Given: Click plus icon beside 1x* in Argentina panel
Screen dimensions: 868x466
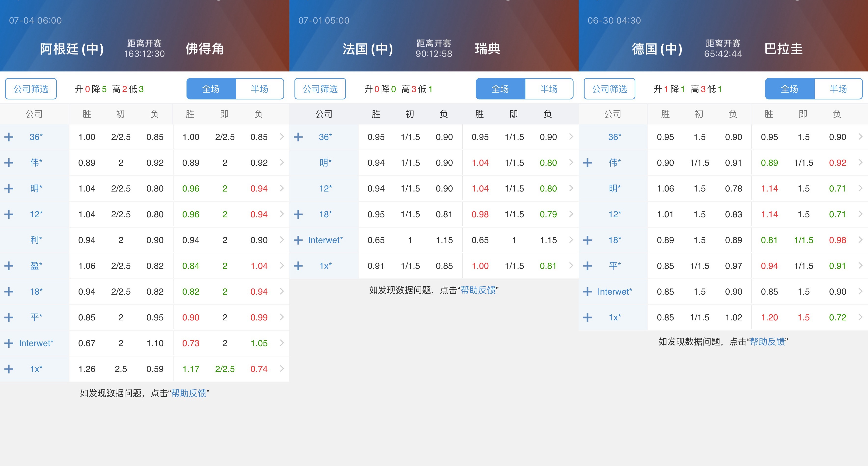Looking at the screenshot, I should (x=9, y=369).
